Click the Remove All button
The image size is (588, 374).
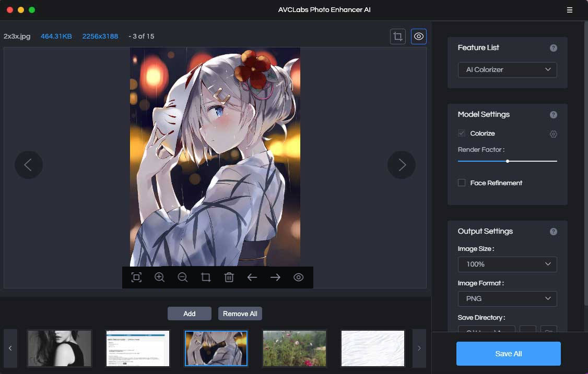tap(240, 313)
